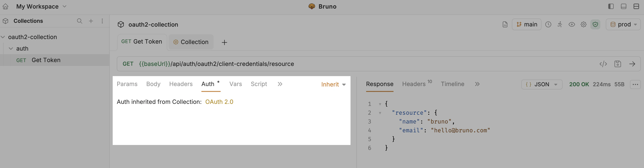
Task: Select the Auth tab
Action: tap(208, 84)
